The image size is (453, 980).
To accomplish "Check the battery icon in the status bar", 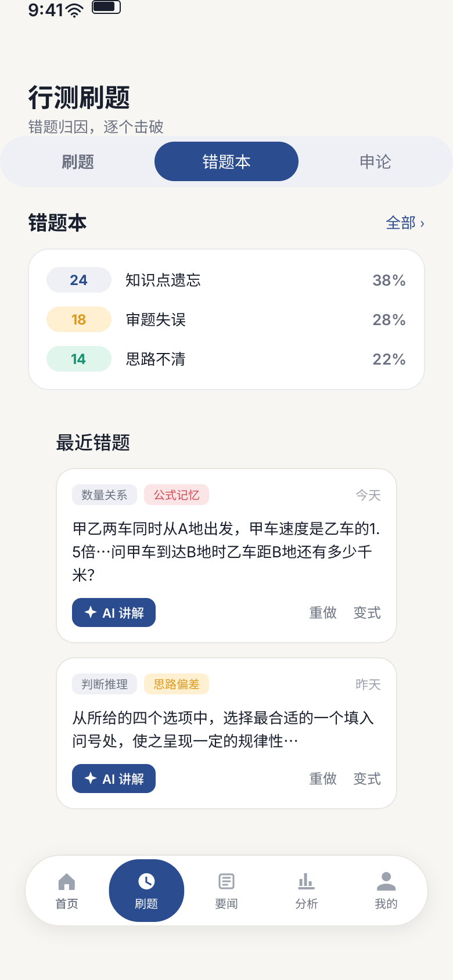I will click(106, 8).
